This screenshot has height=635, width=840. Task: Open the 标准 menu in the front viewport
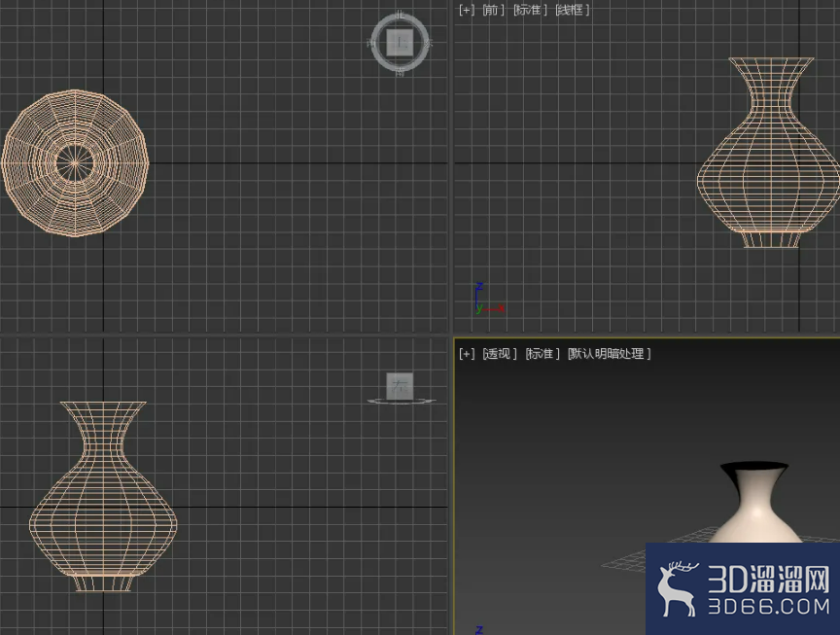(x=531, y=10)
